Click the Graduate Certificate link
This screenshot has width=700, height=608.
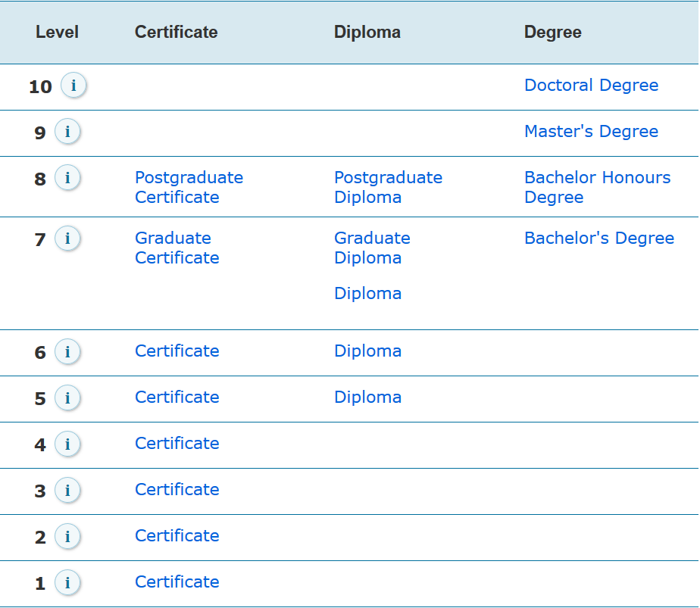click(177, 248)
